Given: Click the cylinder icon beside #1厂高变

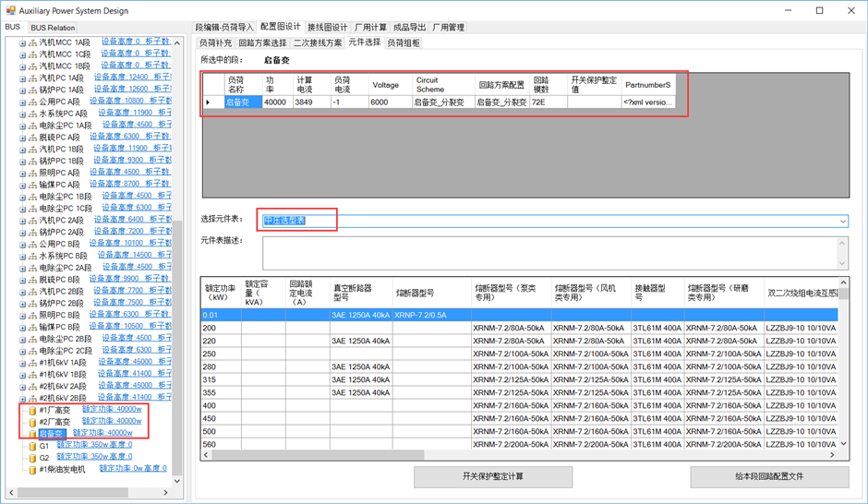Looking at the screenshot, I should click(32, 410).
